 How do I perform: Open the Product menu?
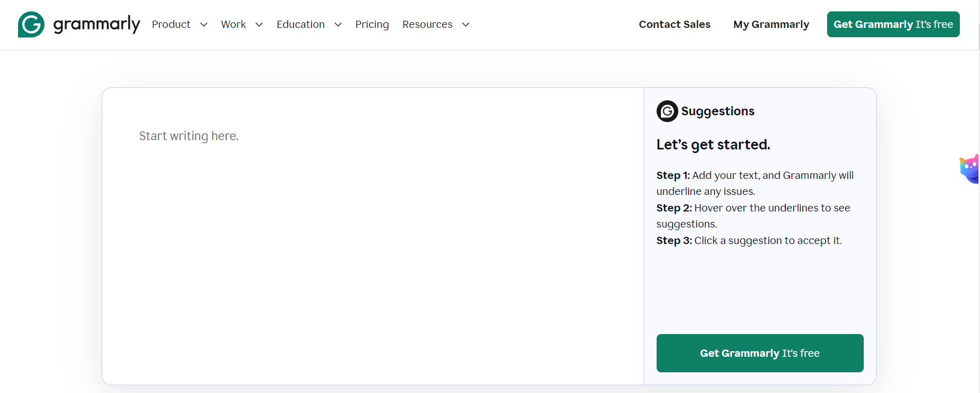point(171,24)
